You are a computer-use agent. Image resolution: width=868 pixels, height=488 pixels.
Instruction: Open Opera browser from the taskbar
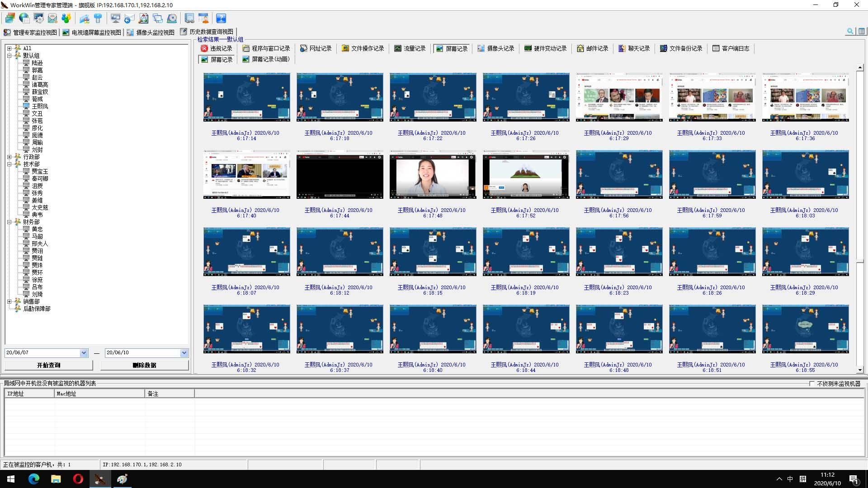[78, 479]
